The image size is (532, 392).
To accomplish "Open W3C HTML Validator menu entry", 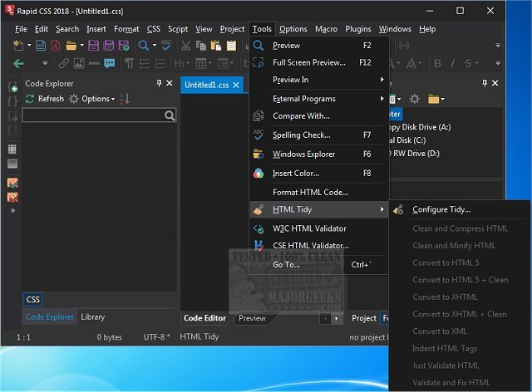I will click(309, 228).
